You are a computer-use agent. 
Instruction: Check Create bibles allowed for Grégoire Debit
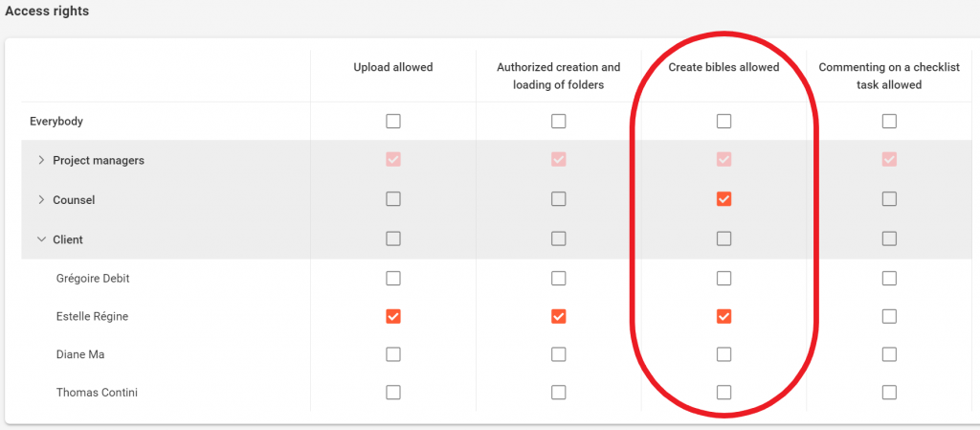(724, 278)
